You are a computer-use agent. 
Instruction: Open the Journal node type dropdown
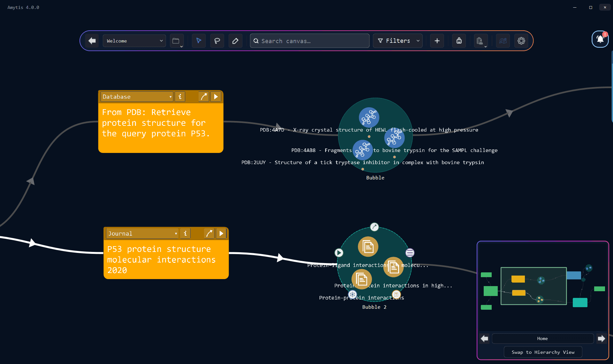coord(142,234)
